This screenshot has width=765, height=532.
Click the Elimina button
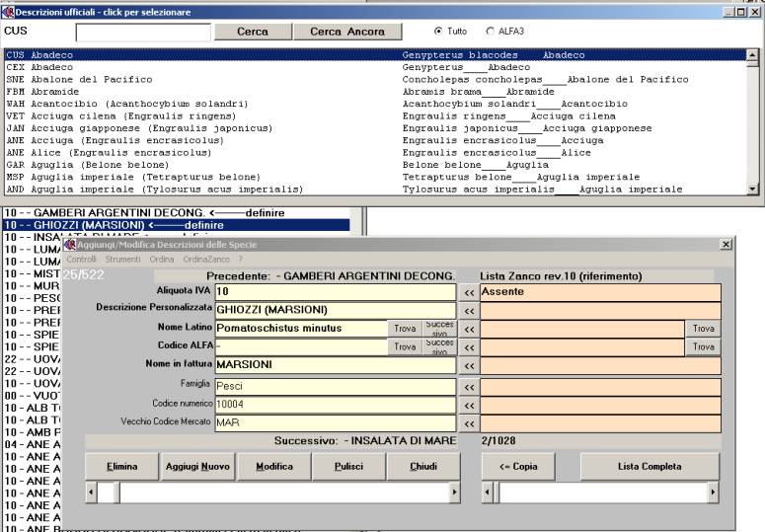pyautogui.click(x=122, y=467)
